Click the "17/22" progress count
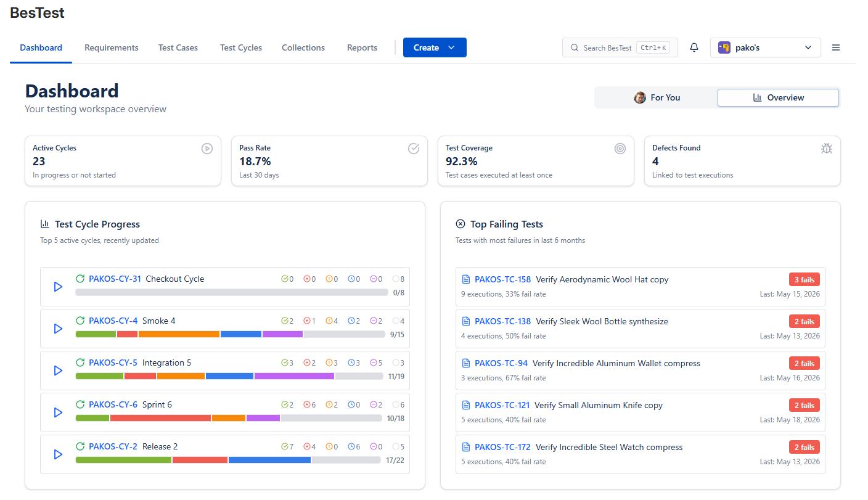Screen dimensions: 868x500 [395, 460]
